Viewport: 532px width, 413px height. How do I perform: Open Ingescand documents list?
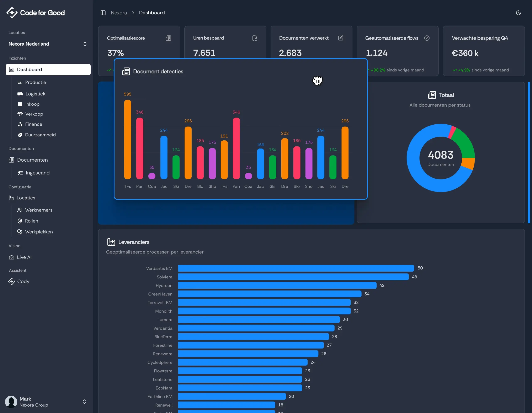(38, 173)
